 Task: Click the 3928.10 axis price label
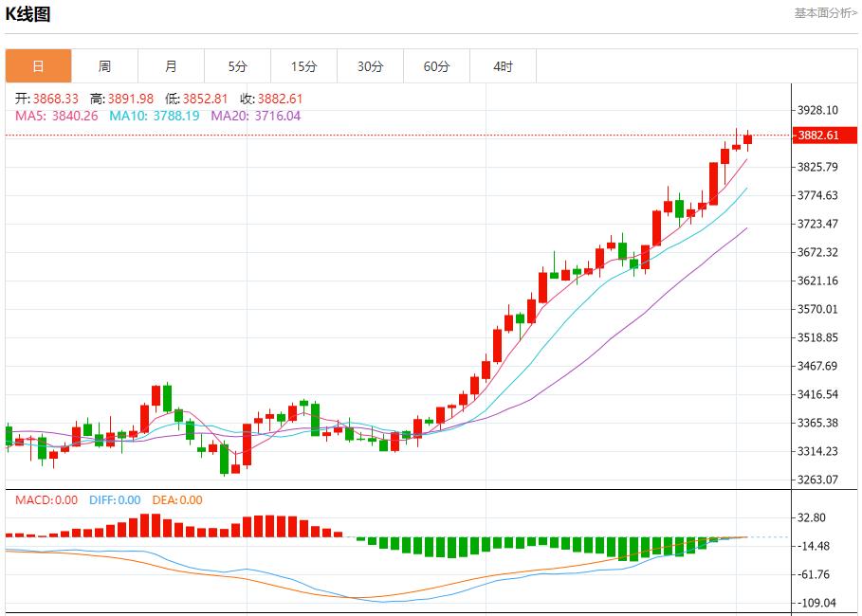click(816, 108)
